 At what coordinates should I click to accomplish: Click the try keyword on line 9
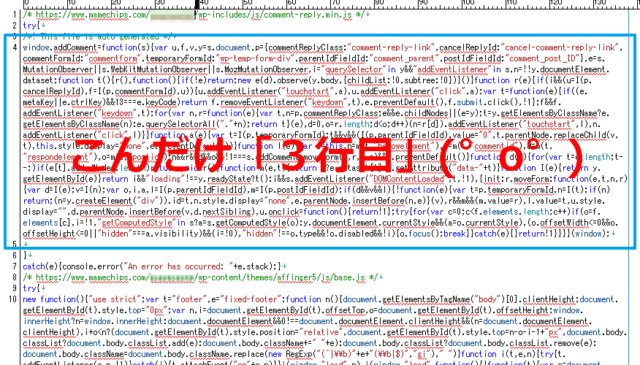click(x=29, y=288)
